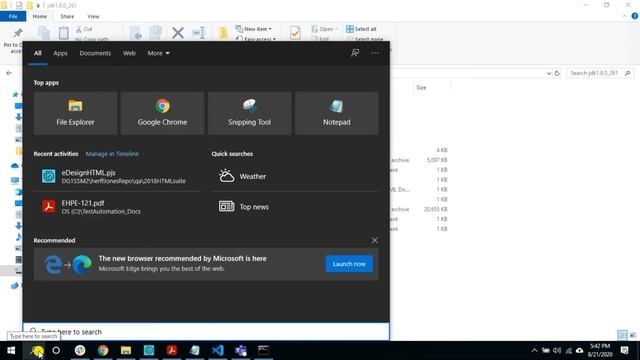Click the Explorer search box
640x360 pixels.
pos(600,73)
